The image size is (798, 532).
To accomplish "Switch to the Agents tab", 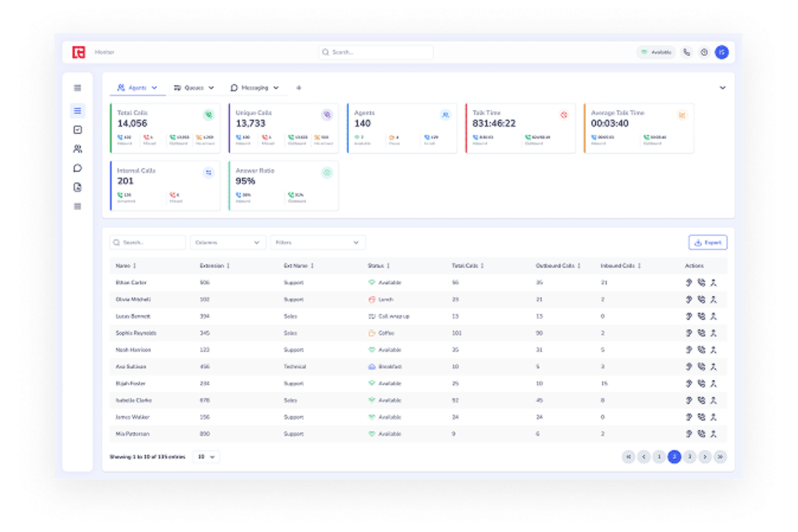I will point(137,88).
